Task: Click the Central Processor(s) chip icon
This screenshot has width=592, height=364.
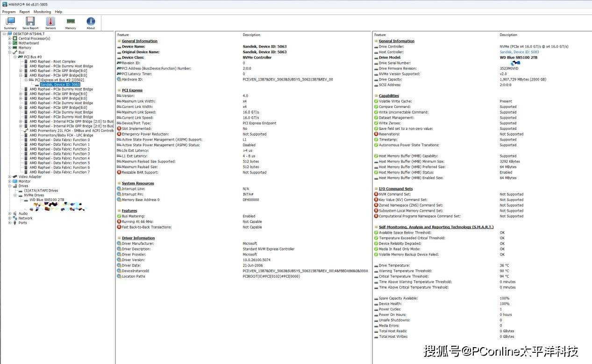Action: [15, 38]
